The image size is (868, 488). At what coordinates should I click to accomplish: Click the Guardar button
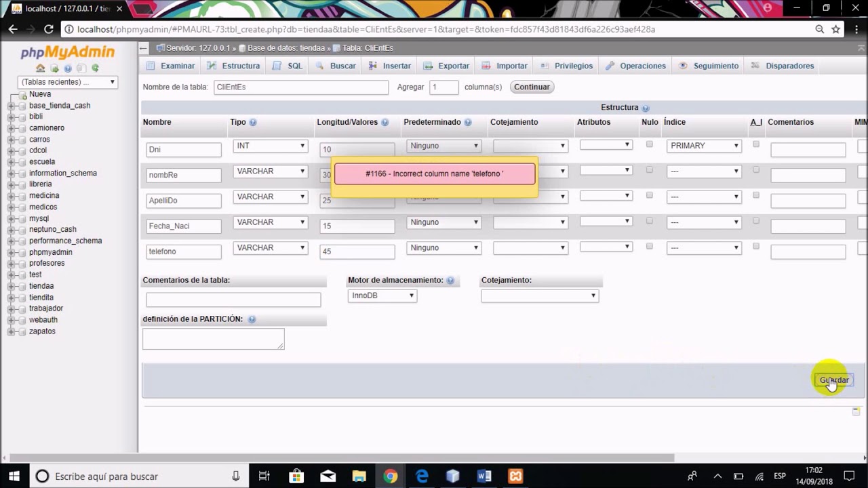coord(833,380)
